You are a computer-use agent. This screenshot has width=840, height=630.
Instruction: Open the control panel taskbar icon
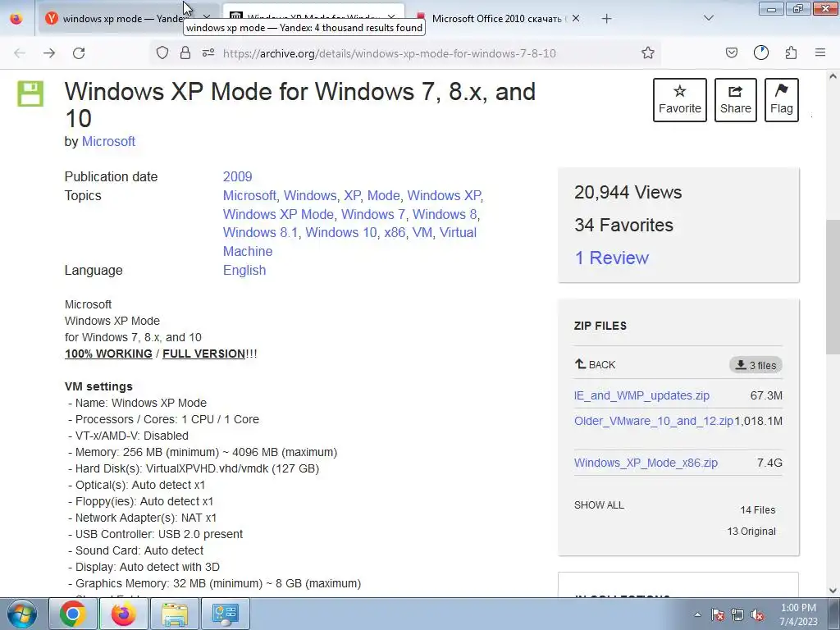(x=225, y=614)
